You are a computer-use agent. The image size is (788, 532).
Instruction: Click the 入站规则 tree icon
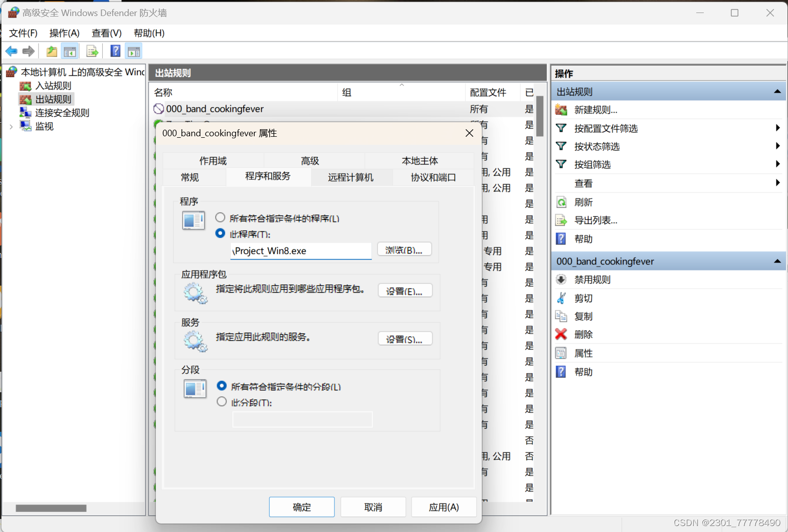[x=26, y=86]
